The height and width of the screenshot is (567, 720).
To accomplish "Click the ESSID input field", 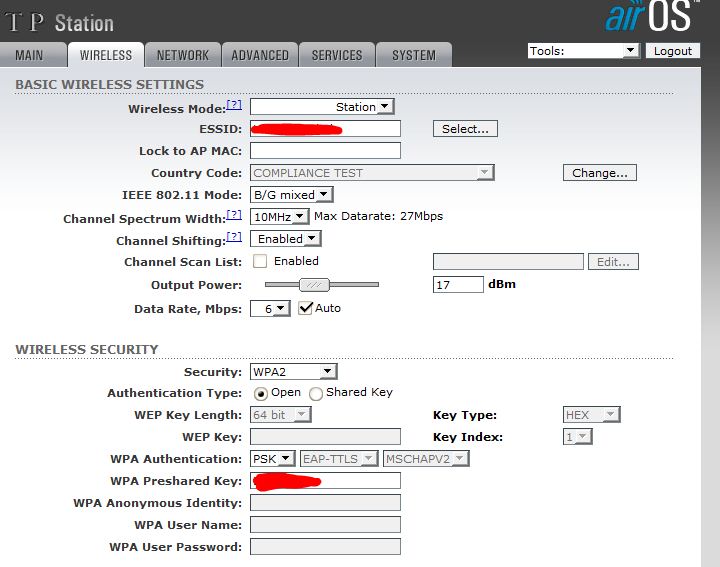I will click(325, 129).
